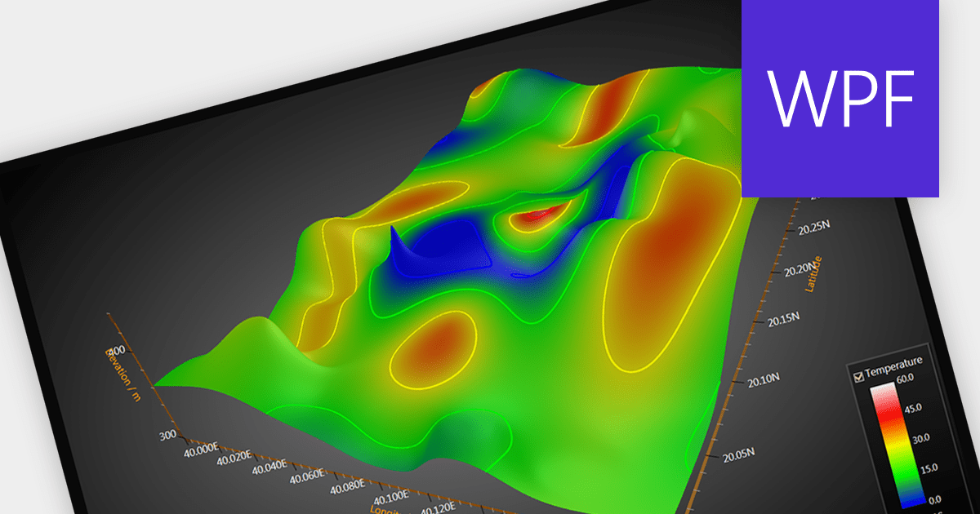Click the 60.0 legend scale value
The height and width of the screenshot is (514, 980).
coord(905,379)
